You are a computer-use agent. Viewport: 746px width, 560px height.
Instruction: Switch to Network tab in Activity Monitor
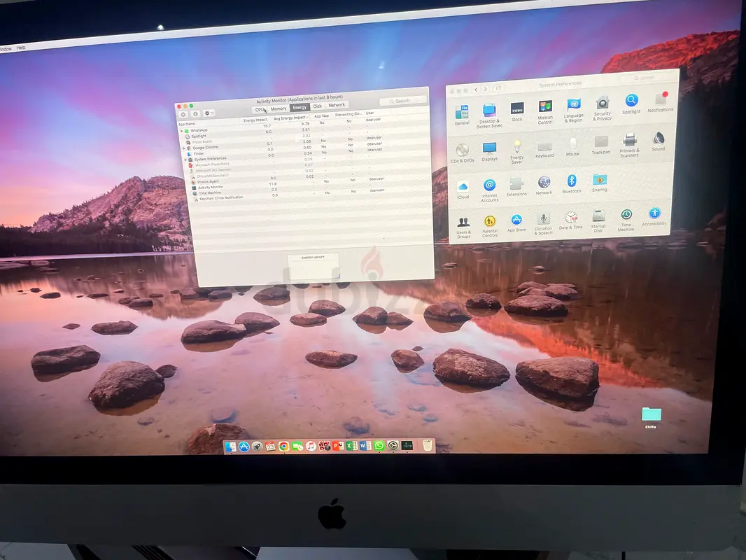tap(337, 105)
